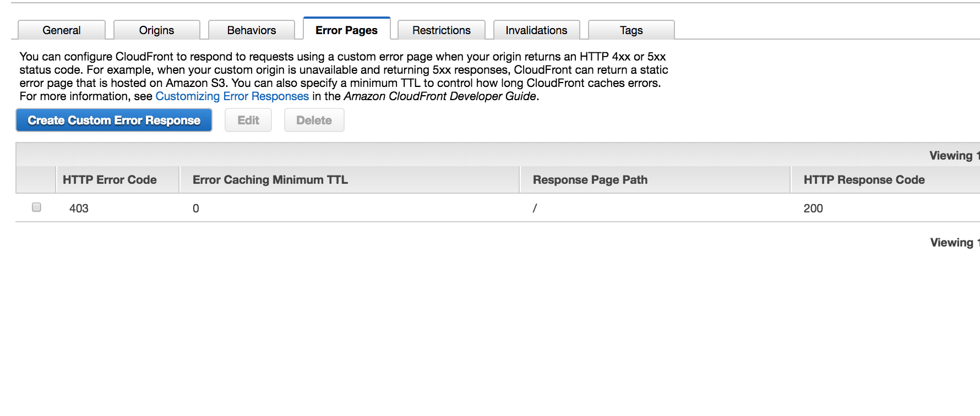Click Create Custom Error Response button

click(x=114, y=120)
